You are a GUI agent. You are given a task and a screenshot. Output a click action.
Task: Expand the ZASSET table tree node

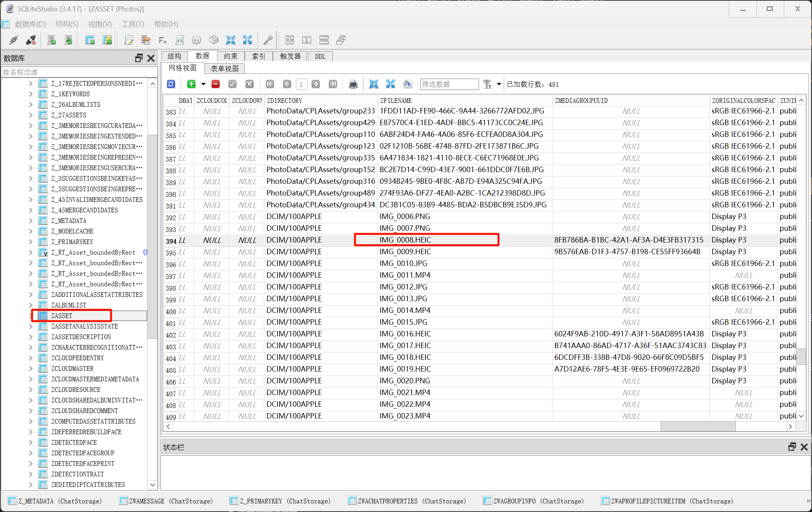click(x=31, y=316)
